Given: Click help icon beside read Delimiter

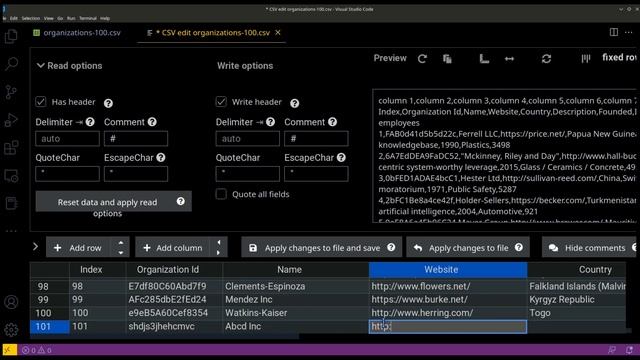Looking at the screenshot, I should click(90, 122).
